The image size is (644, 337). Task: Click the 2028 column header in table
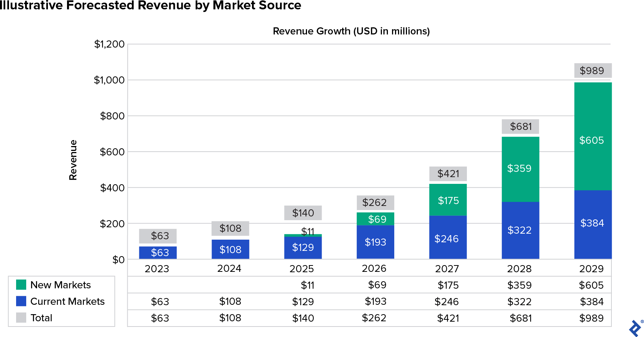(x=519, y=269)
